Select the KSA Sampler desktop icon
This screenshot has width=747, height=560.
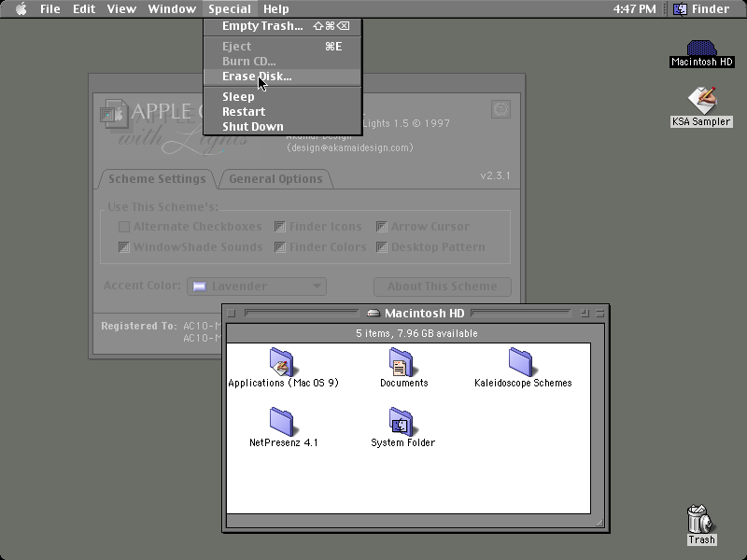pyautogui.click(x=701, y=101)
